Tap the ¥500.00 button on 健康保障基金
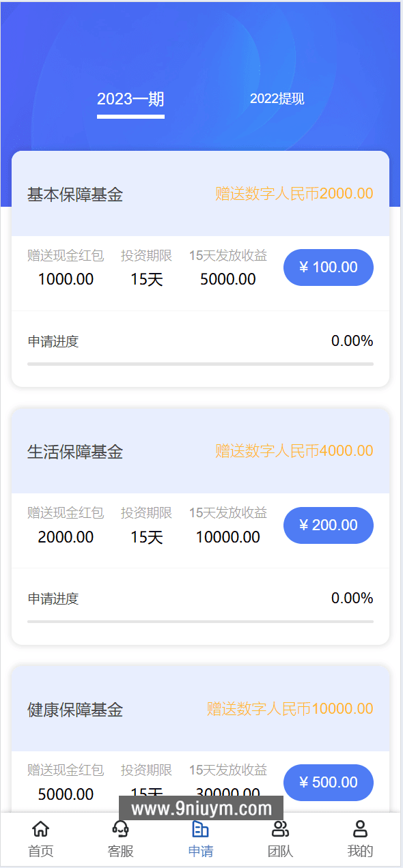The image size is (403, 868). 328,783
